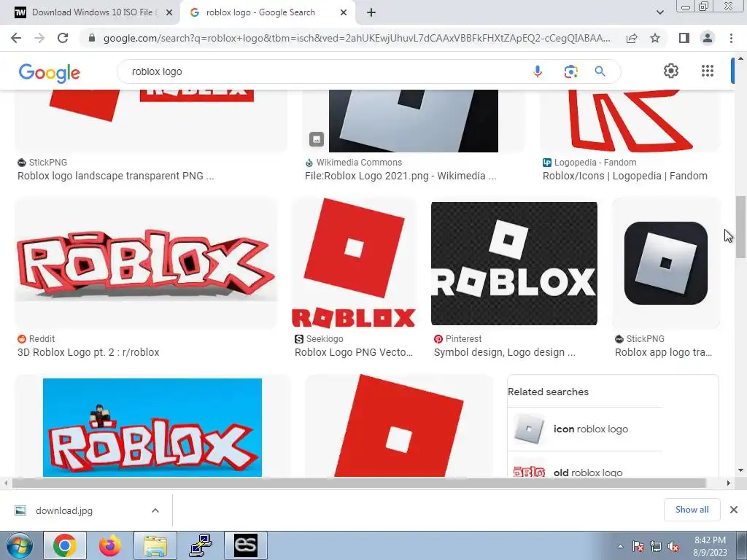Click the vertical page scrollbar thumb
Screen dimensions: 747x560
(740, 227)
